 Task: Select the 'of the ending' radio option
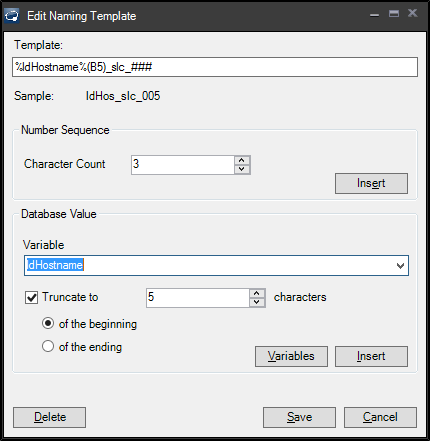click(48, 346)
